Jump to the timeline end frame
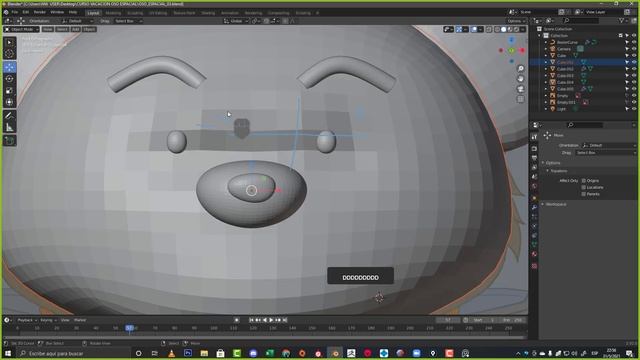640x360 pixels. pyautogui.click(x=285, y=320)
